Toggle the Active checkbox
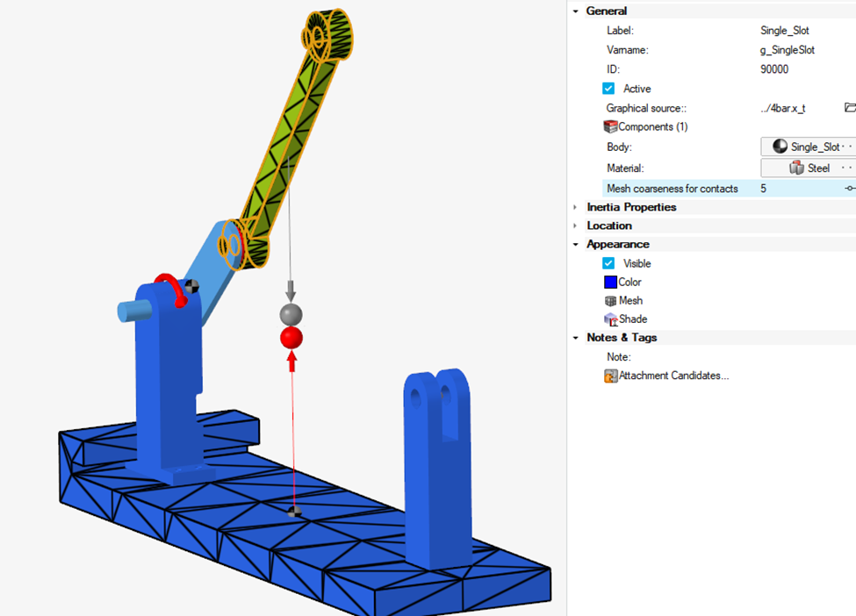 (608, 89)
